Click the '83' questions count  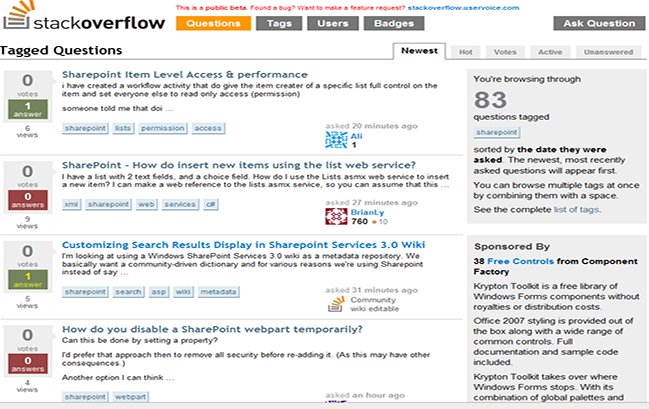click(490, 100)
